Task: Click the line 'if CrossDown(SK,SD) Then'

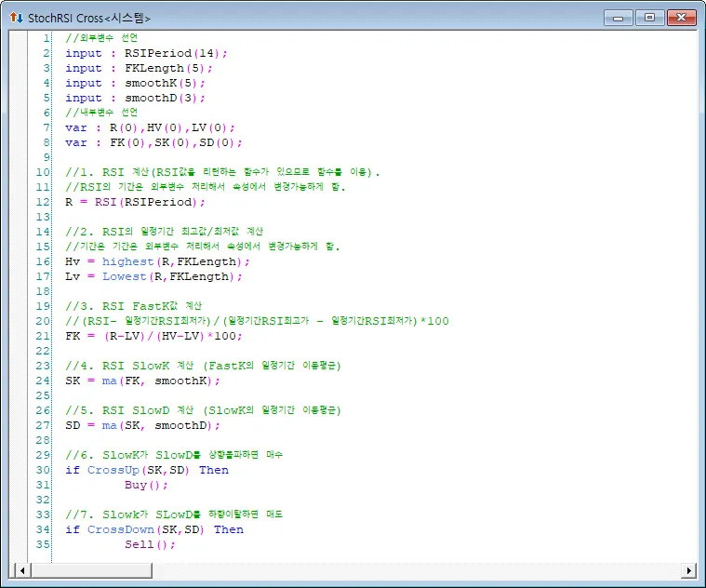Action: click(154, 529)
